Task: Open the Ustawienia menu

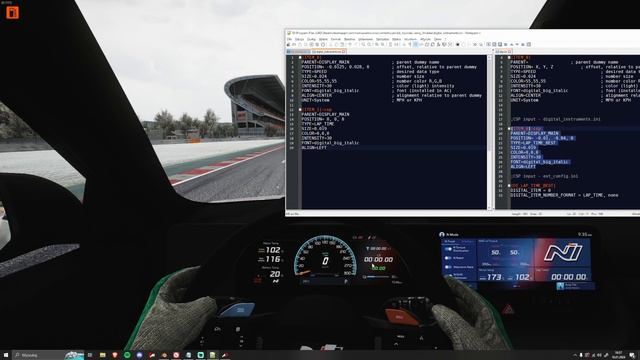Action: (365, 39)
